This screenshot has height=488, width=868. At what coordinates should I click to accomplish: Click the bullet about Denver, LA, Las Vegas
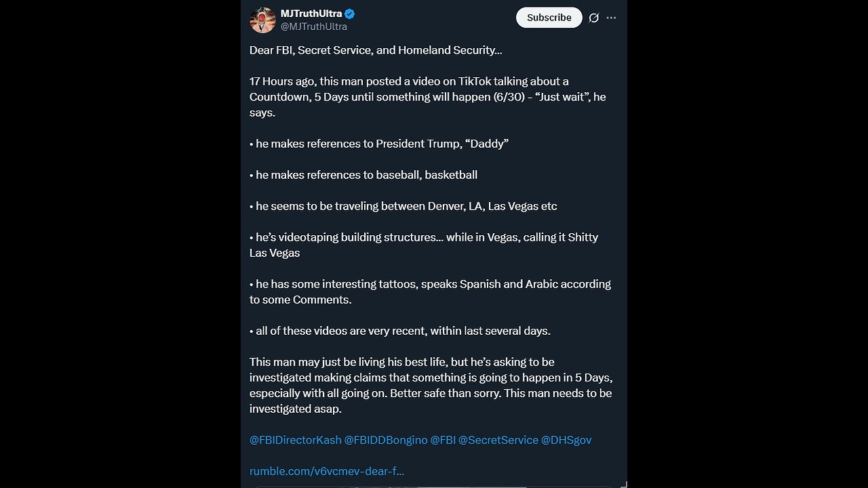(x=403, y=206)
